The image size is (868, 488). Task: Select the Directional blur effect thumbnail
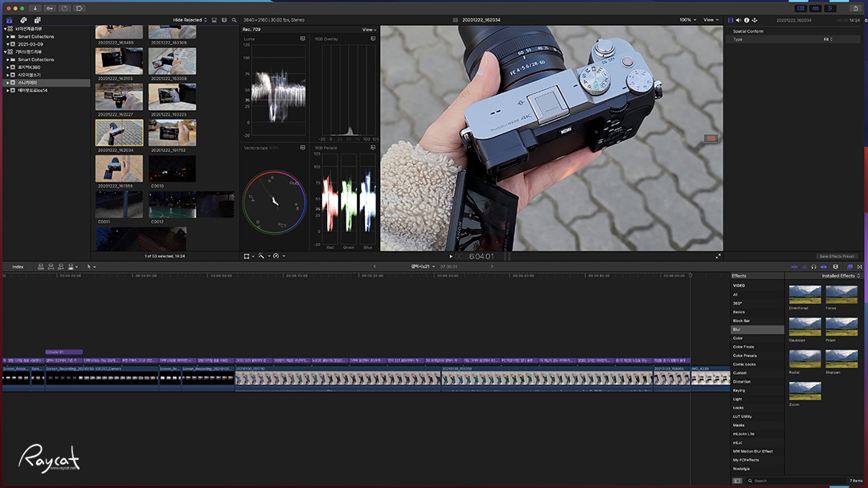coord(805,294)
